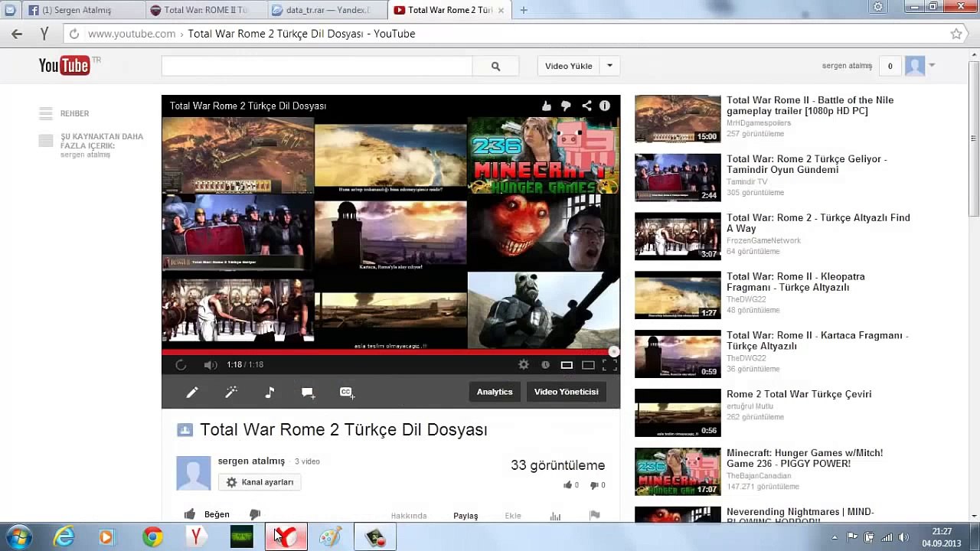Open Rome 2 Türkçe Geliyor Tamindir video
This screenshot has height=551, width=980.
[806, 165]
